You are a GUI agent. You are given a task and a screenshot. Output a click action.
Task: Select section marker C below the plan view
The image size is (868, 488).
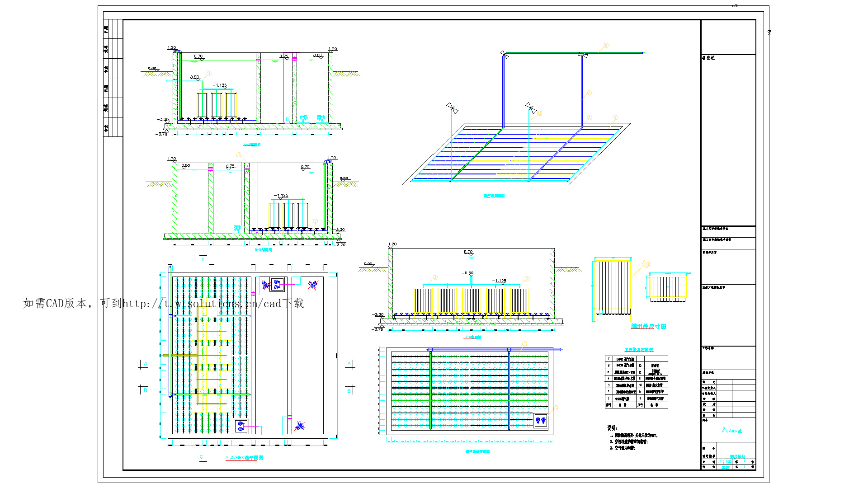point(202,457)
